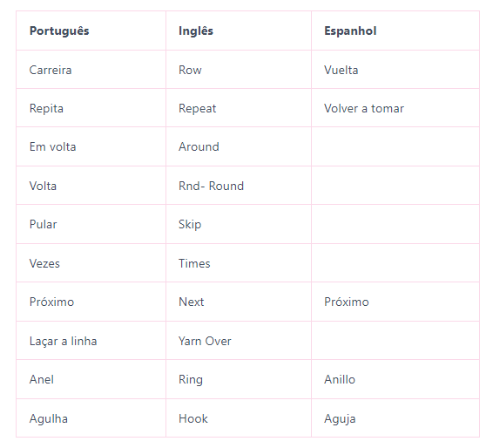Select the Vezes cell

point(91,263)
